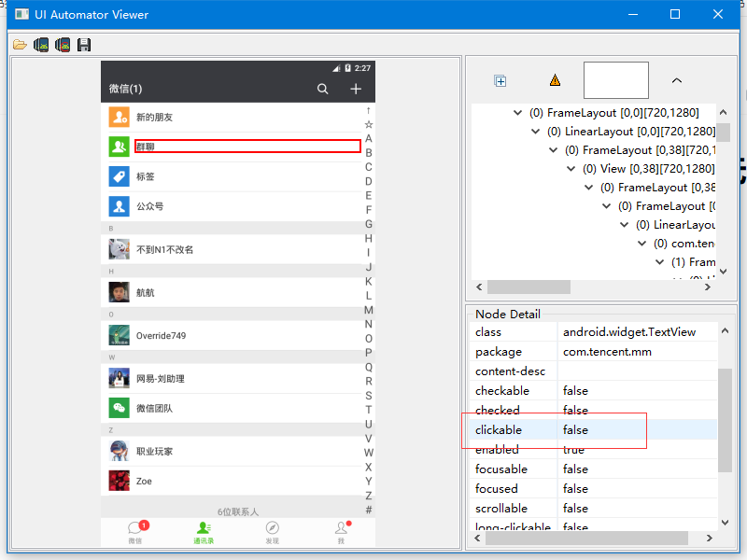
Task: Collapse the com.ten... tree node chevron
Action: tap(641, 244)
